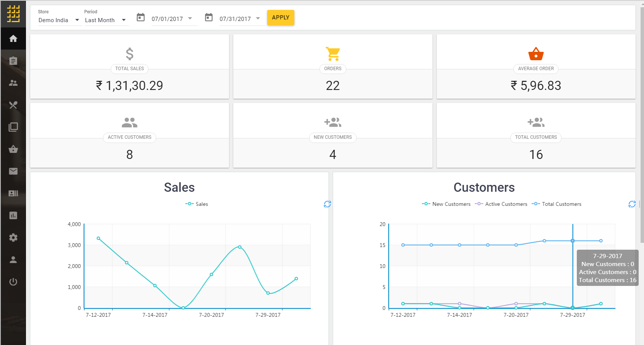
Task: Click the Total Customers point at 7-29-2017
Action: (x=573, y=241)
